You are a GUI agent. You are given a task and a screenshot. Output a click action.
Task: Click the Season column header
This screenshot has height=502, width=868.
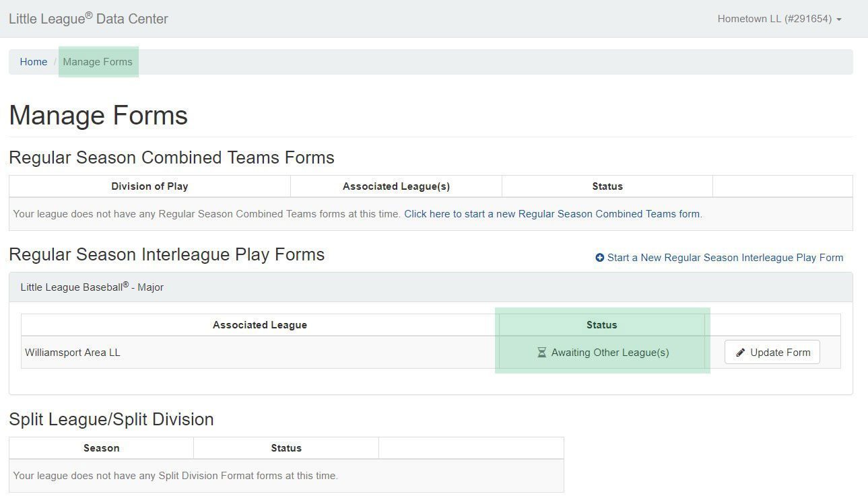[x=102, y=448]
